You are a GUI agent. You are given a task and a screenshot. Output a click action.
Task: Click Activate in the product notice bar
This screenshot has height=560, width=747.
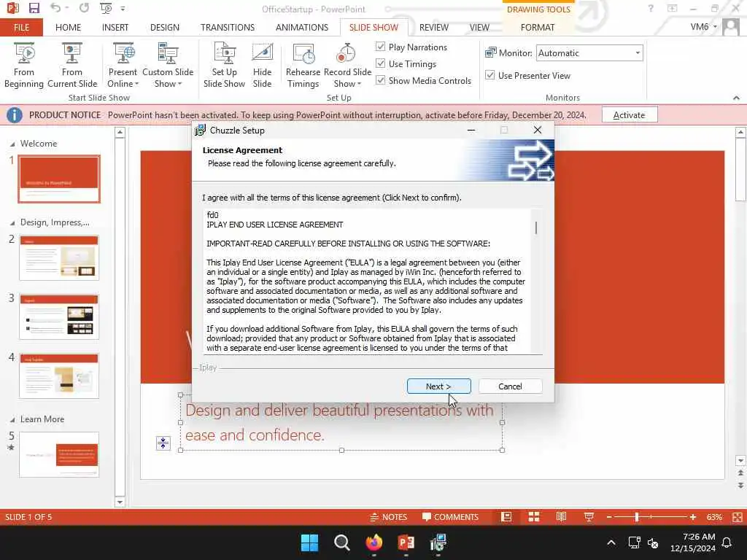click(630, 114)
